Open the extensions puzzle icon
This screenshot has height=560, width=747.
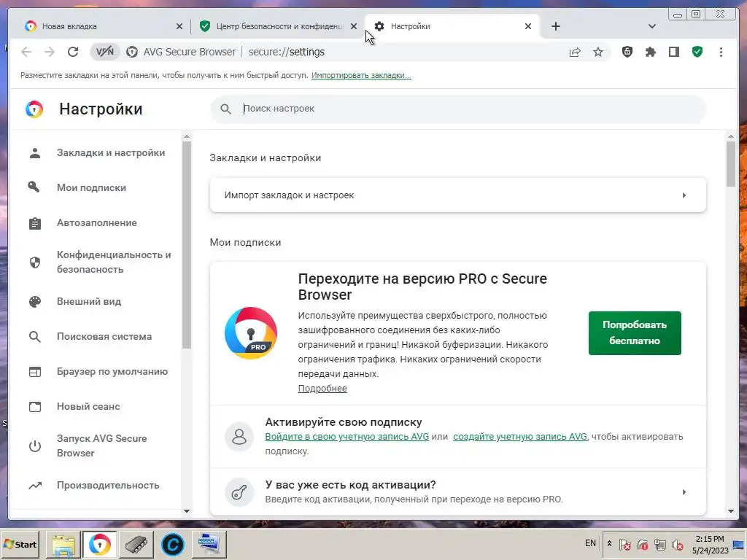[650, 52]
